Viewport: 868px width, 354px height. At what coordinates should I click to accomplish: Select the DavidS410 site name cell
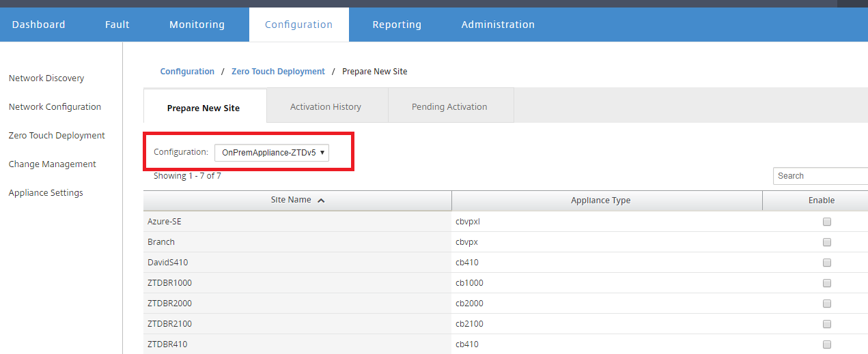tap(298, 263)
